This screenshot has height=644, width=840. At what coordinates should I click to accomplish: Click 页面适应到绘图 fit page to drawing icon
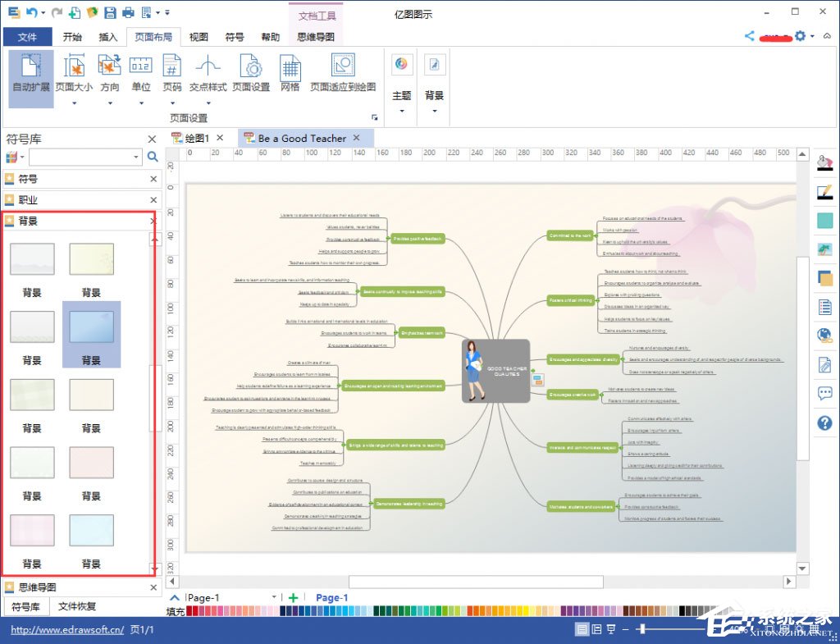(x=343, y=72)
